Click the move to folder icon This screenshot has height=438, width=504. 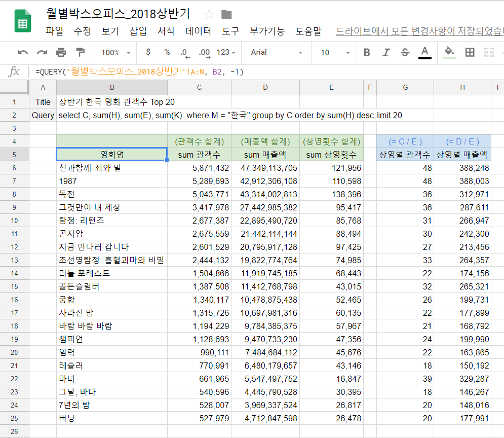tap(226, 14)
